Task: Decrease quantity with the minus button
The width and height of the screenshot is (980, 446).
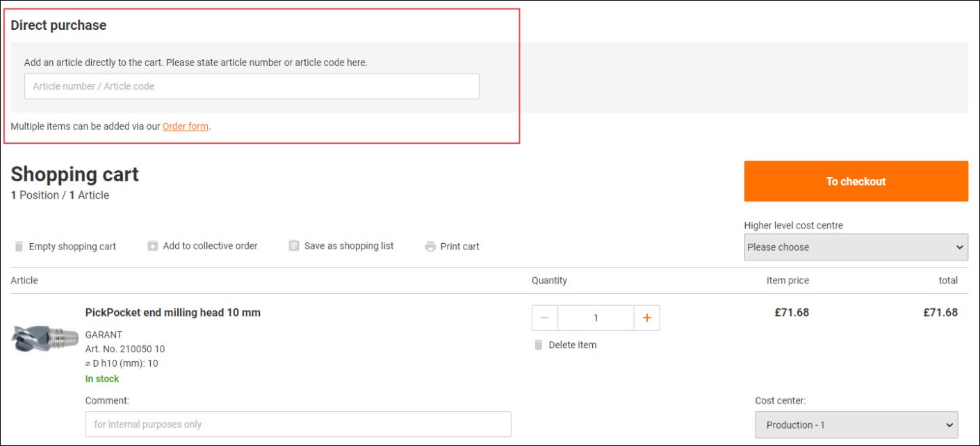Action: pyautogui.click(x=544, y=317)
